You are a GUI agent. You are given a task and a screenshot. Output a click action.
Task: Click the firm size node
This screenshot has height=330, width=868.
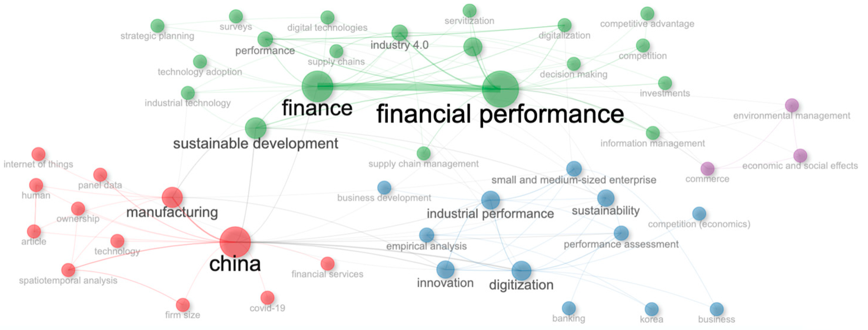click(x=183, y=305)
